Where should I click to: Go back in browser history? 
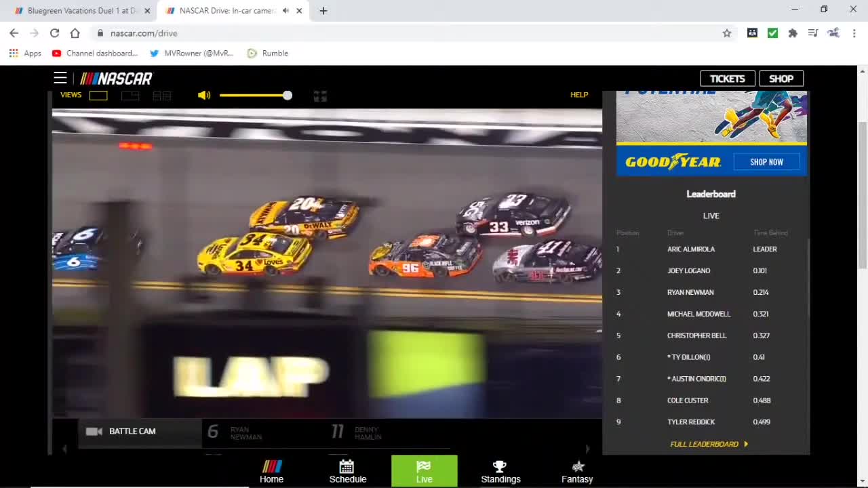tap(14, 33)
